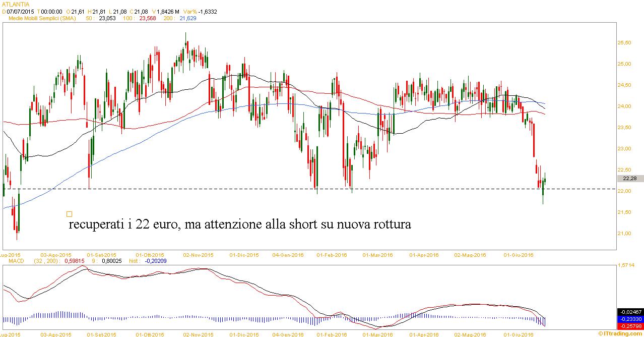
Task: Select the red SMA 100 value 23,568
Action: click(147, 18)
